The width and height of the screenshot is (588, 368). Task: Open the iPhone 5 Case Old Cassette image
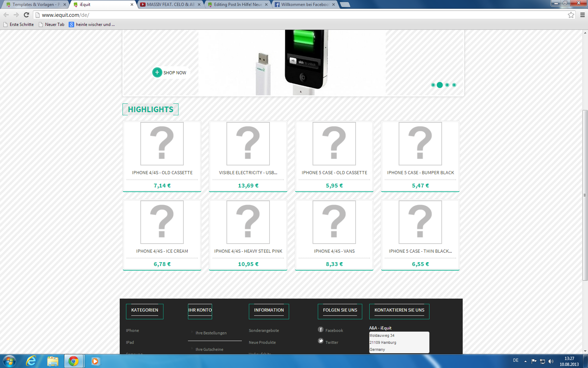[x=334, y=144]
